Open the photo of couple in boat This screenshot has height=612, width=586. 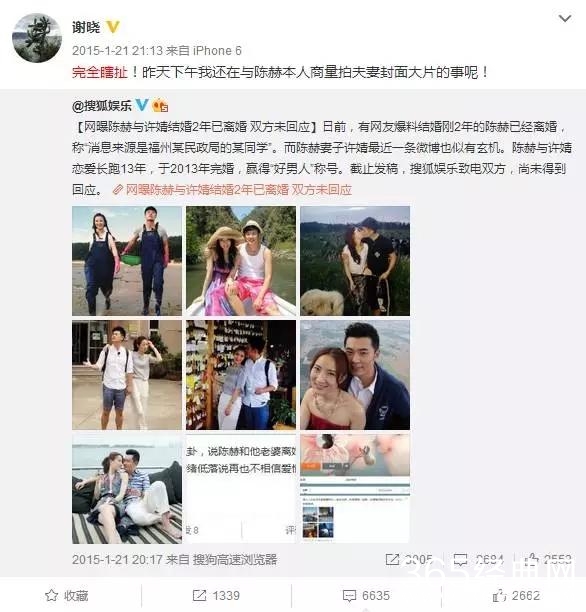coord(241,261)
